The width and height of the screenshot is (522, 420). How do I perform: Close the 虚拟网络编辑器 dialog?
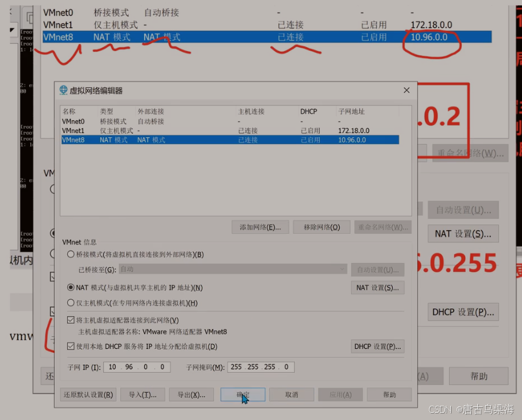[406, 90]
